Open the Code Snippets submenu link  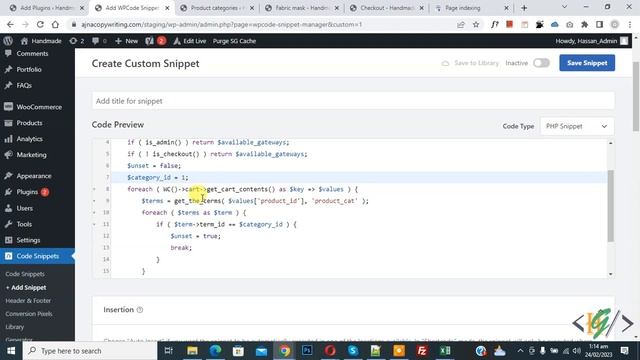pos(25,274)
